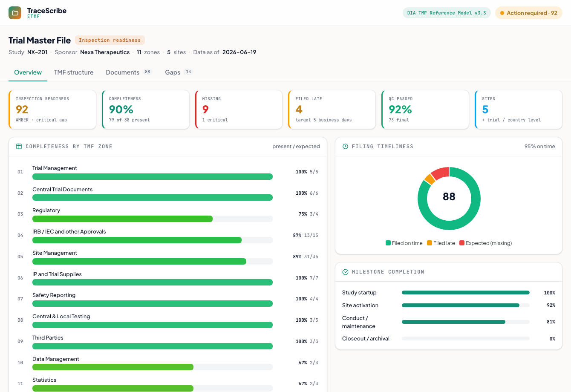571x392 pixels.
Task: Open the Sites 5 card
Action: pyautogui.click(x=519, y=110)
